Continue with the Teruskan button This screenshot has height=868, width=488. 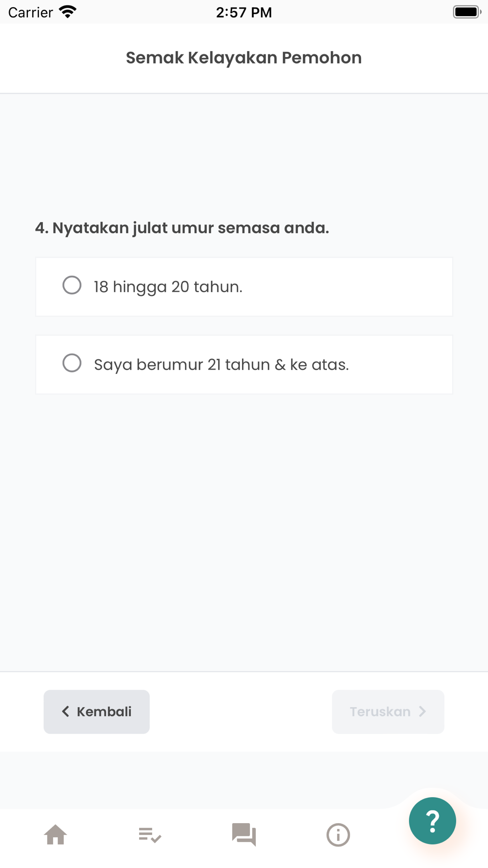pos(388,712)
